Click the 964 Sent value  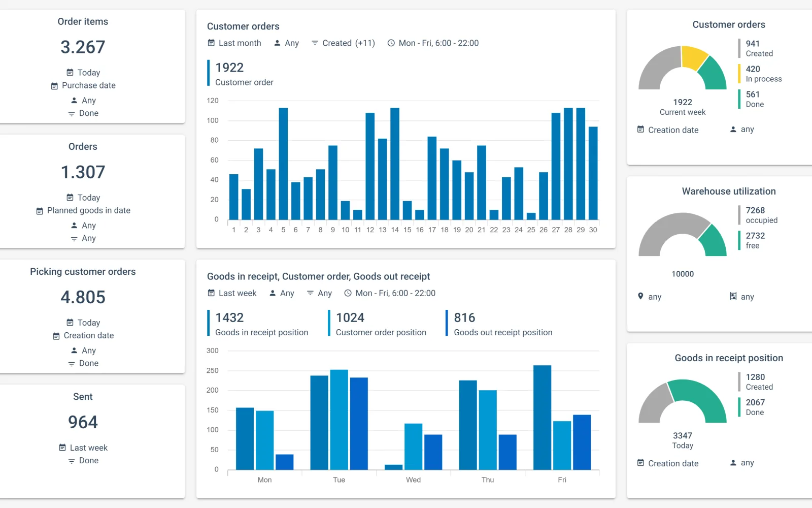click(83, 422)
